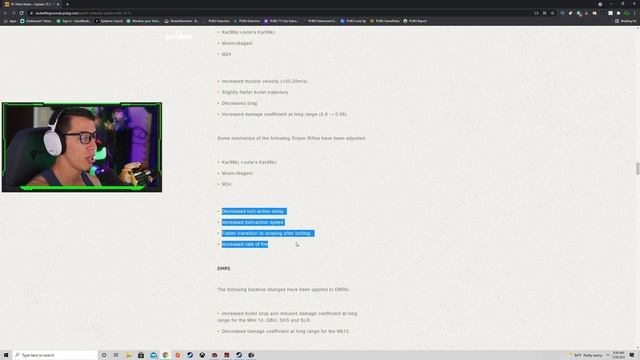This screenshot has width=640, height=360.
Task: Select the PC Patch Notes browser tab
Action: tap(31, 4)
